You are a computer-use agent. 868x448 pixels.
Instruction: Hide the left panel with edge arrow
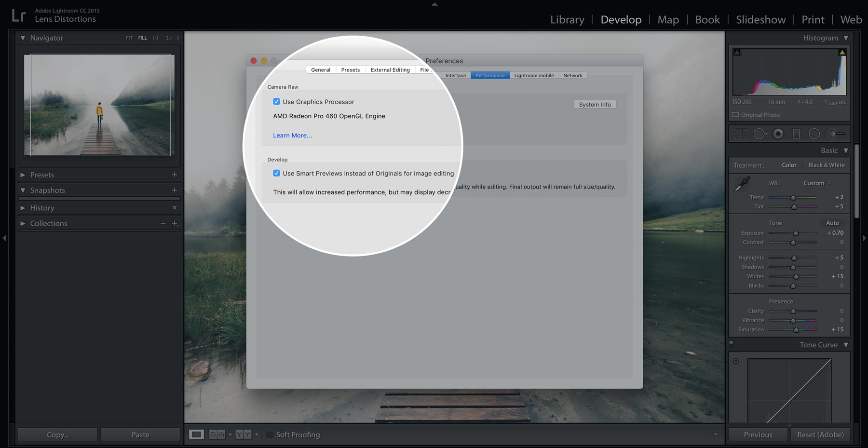click(x=4, y=238)
